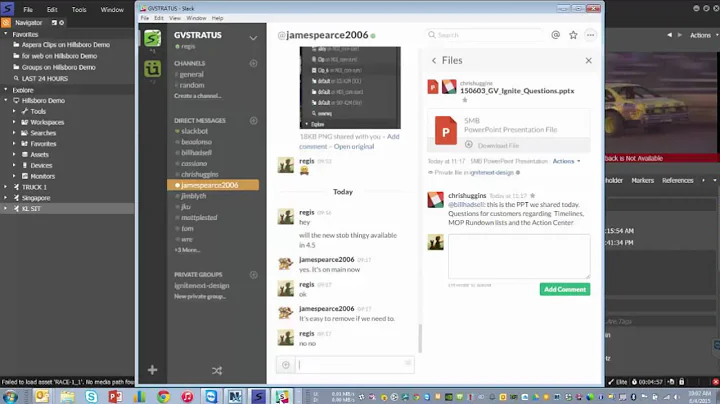The width and height of the screenshot is (720, 404).
Task: Open the file Actions dropdown
Action: pyautogui.click(x=566, y=161)
